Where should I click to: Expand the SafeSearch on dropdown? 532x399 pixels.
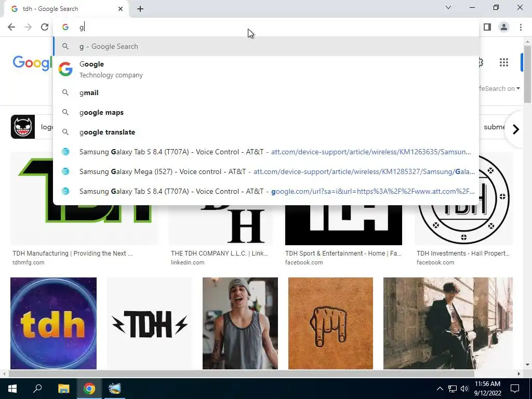coord(499,88)
